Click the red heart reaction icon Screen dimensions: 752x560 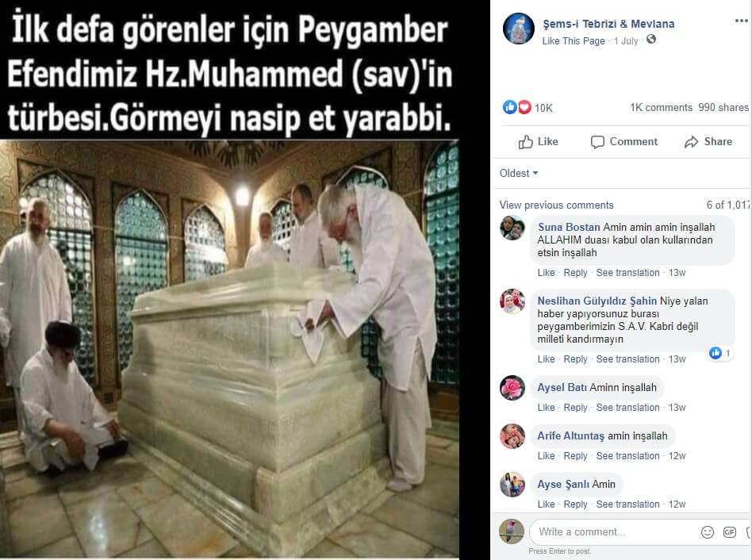pyautogui.click(x=524, y=107)
